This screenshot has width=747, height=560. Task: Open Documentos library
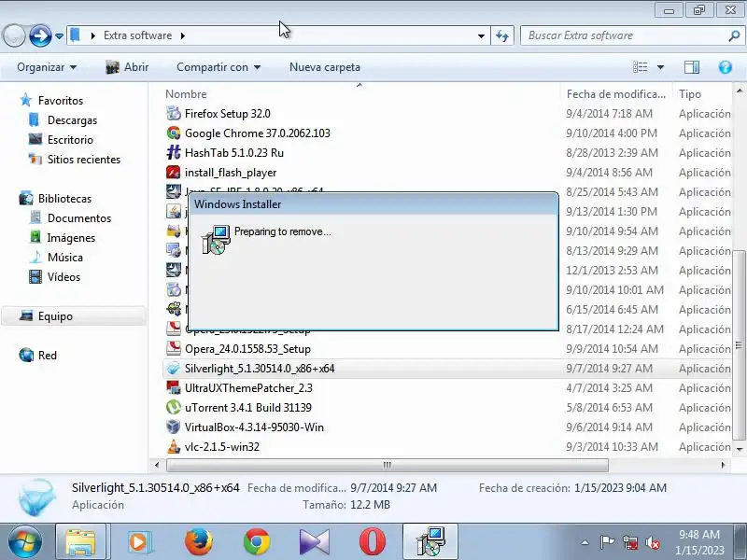[x=79, y=218]
